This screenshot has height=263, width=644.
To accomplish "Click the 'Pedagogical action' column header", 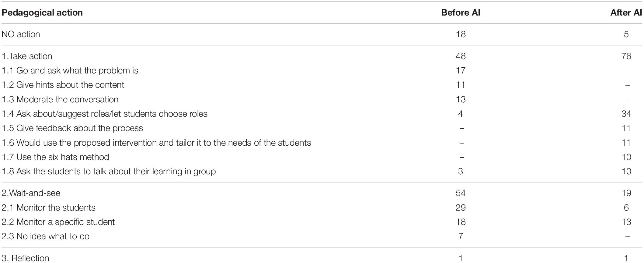I will (x=42, y=12).
